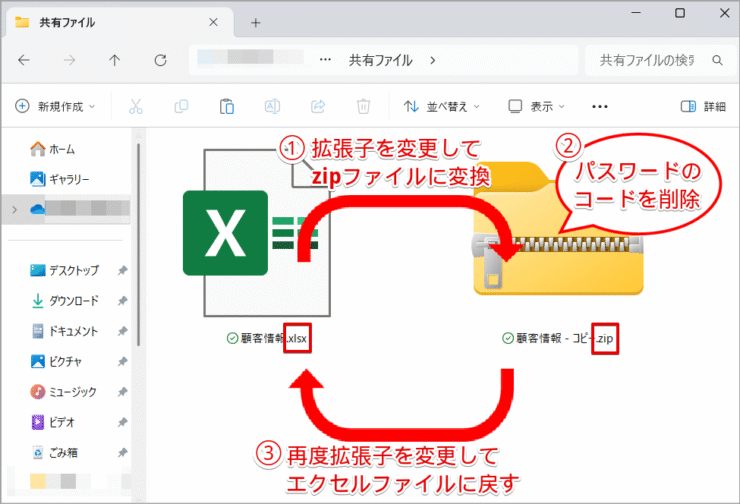Click the Cut scissors icon

[x=135, y=107]
